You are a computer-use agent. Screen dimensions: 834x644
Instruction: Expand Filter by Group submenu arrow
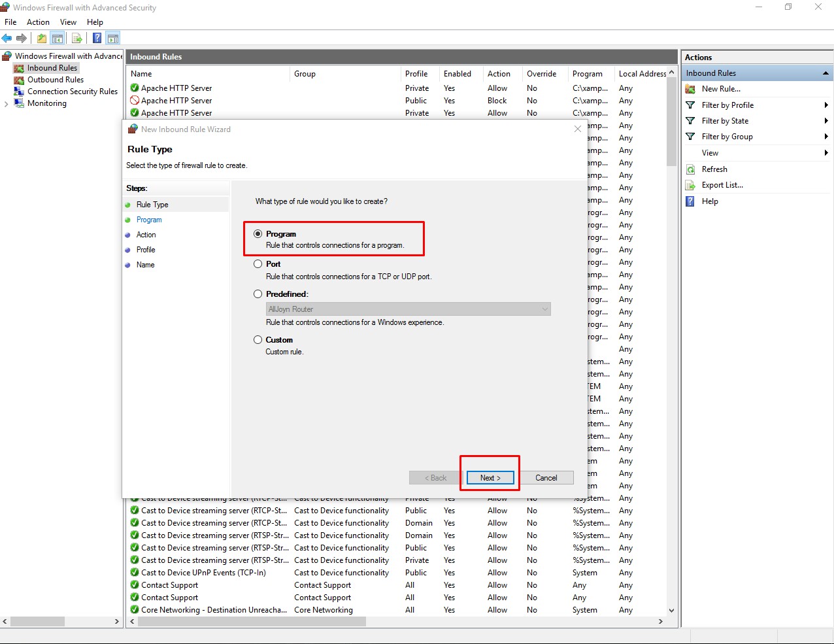point(826,137)
